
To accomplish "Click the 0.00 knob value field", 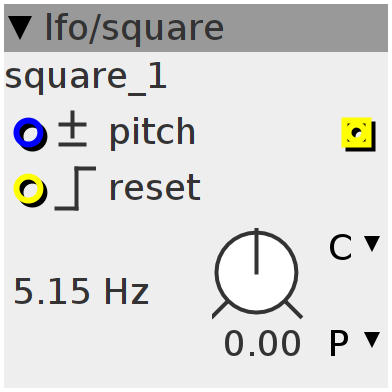I will (263, 343).
